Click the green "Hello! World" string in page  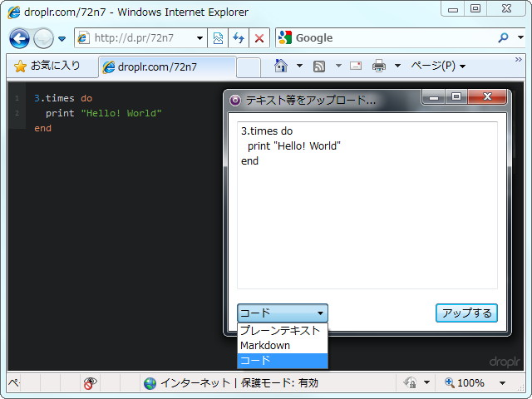[x=121, y=113]
